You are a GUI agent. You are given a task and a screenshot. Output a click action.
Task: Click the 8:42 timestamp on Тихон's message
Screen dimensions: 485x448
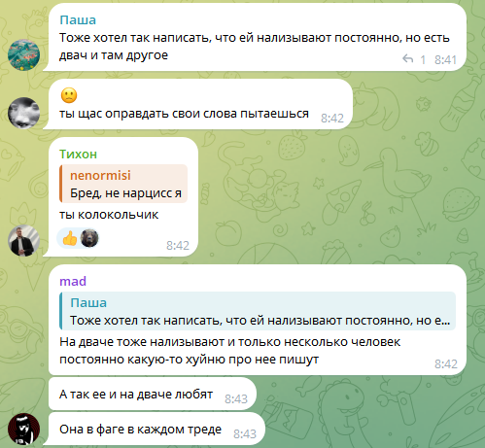click(x=178, y=245)
